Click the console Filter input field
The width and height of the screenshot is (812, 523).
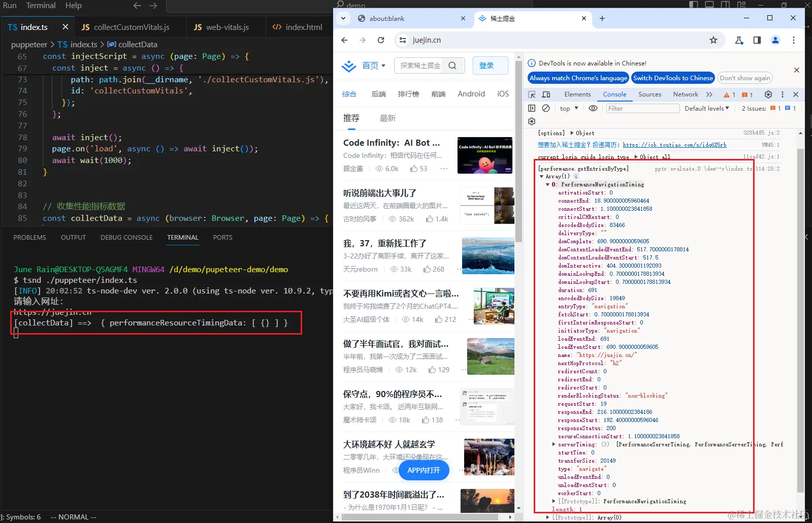pos(642,108)
